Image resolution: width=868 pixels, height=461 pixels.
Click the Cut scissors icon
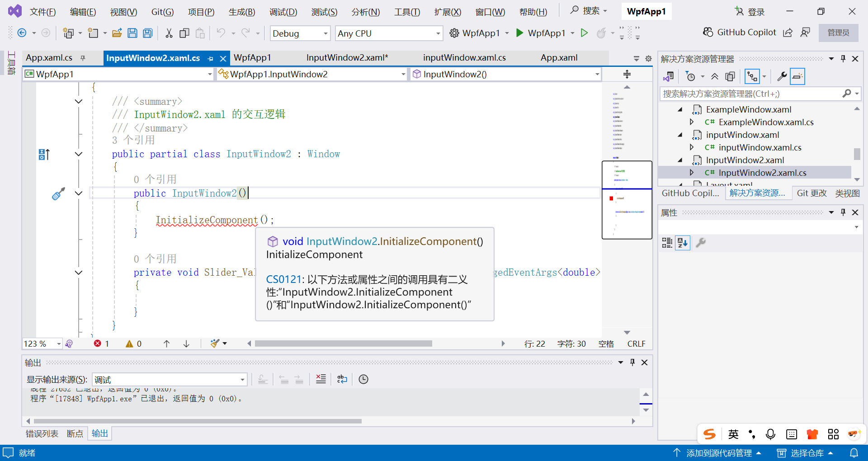[x=169, y=33]
